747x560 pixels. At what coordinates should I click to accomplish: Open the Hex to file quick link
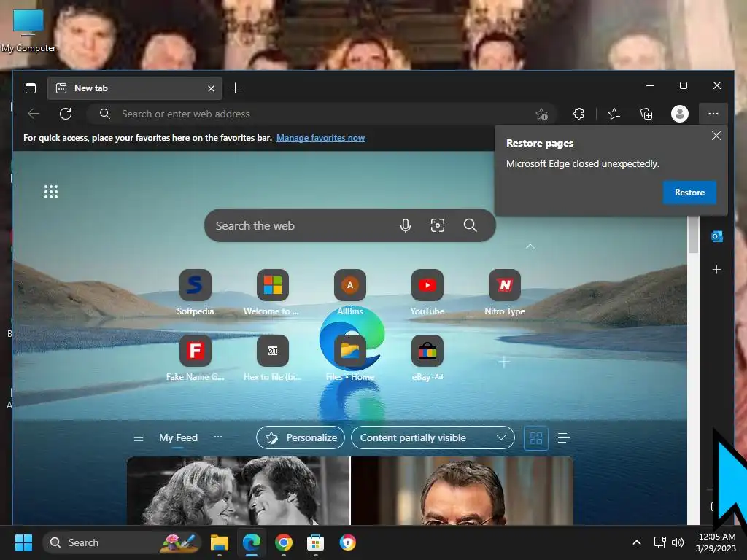(273, 359)
